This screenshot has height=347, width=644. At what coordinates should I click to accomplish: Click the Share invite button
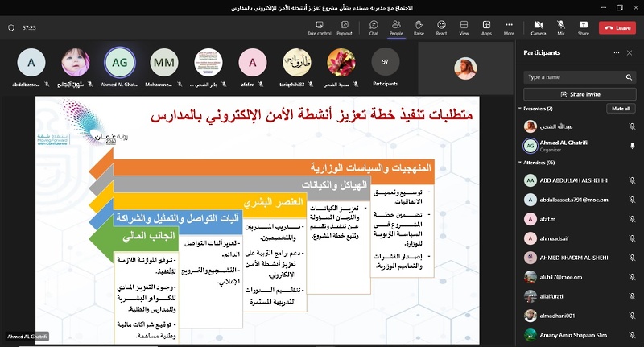point(580,94)
